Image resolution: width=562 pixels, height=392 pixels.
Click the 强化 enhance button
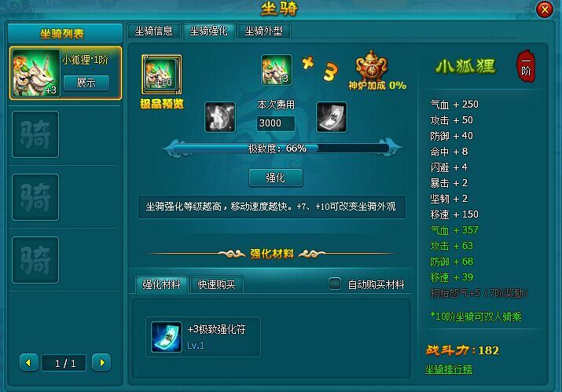276,178
